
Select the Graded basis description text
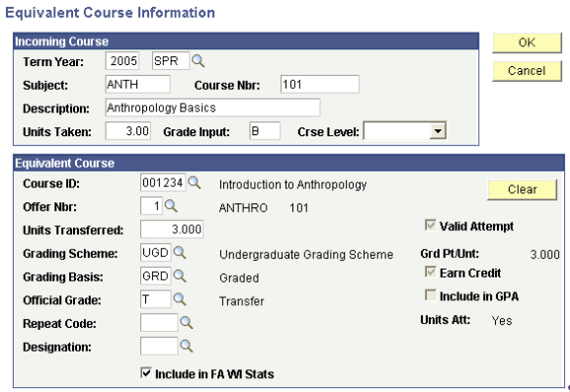point(239,278)
